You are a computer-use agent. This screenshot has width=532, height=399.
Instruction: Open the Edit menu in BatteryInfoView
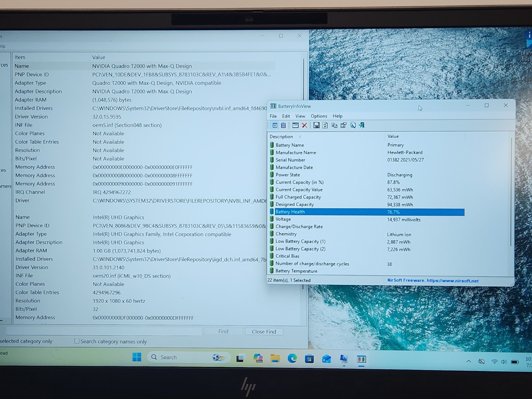[286, 116]
